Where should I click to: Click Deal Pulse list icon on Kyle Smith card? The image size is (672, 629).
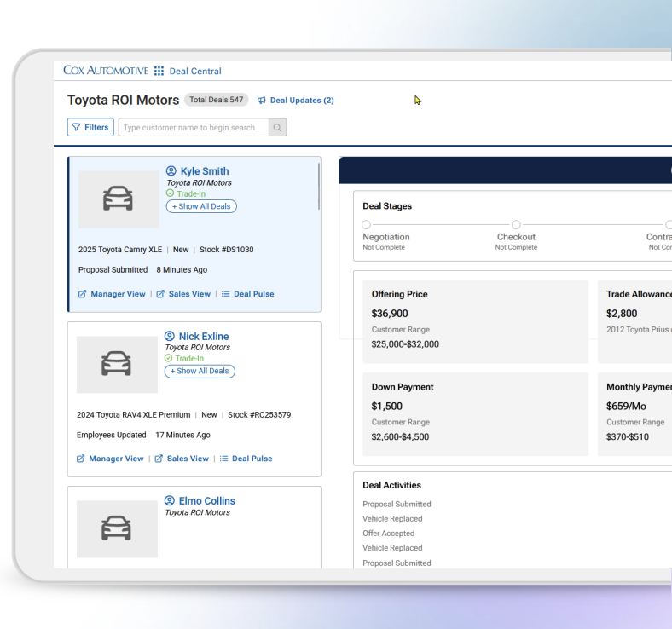(x=225, y=294)
